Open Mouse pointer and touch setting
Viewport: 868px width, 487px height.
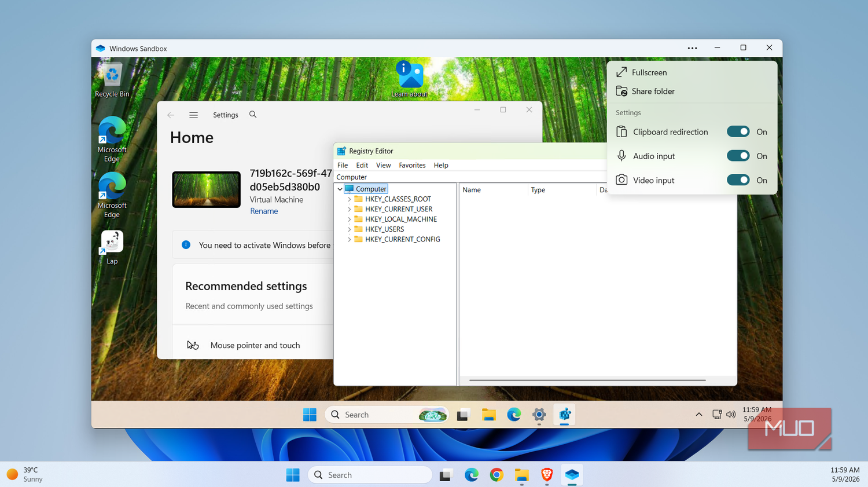[253, 345]
